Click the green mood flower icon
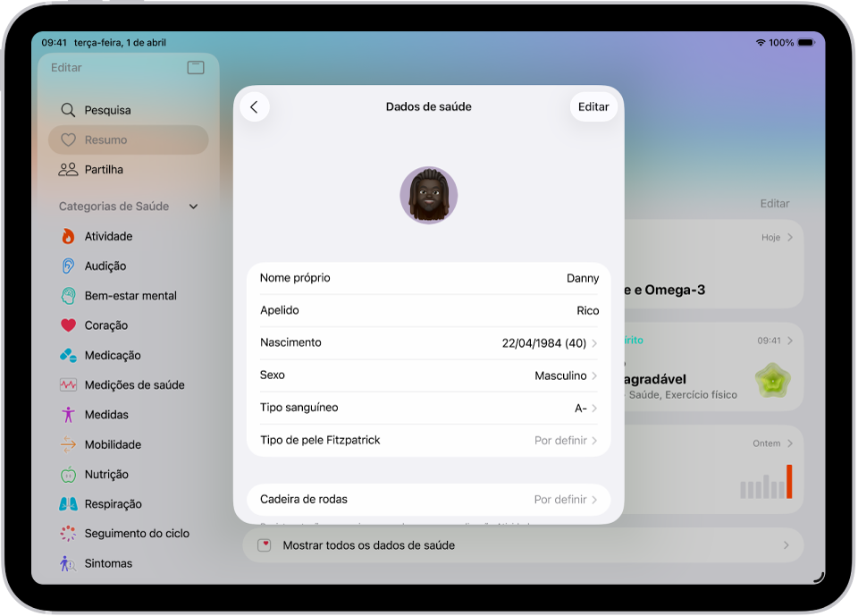Image resolution: width=858 pixels, height=616 pixels. click(x=772, y=381)
